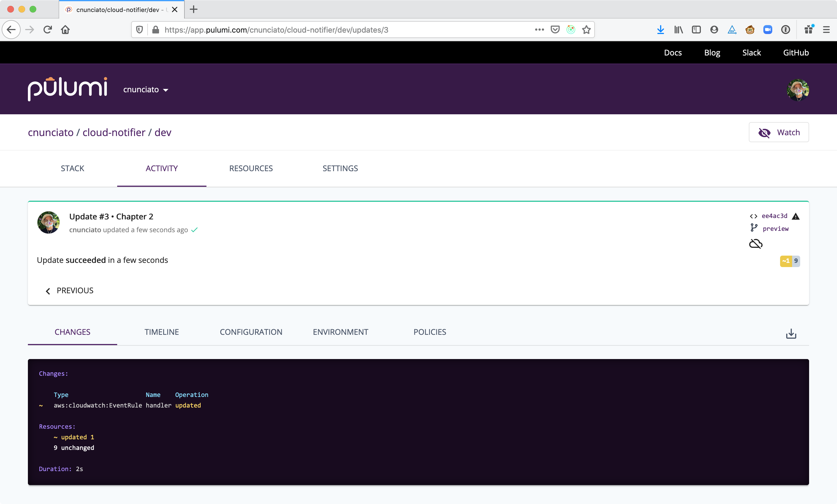Image resolution: width=837 pixels, height=504 pixels.
Task: Click the browser forward arrow
Action: point(30,30)
